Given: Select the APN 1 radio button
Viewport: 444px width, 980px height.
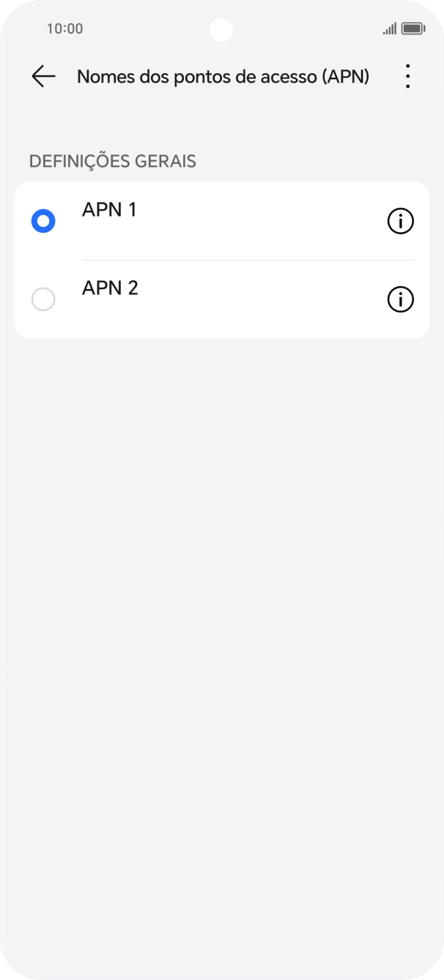Looking at the screenshot, I should [43, 221].
